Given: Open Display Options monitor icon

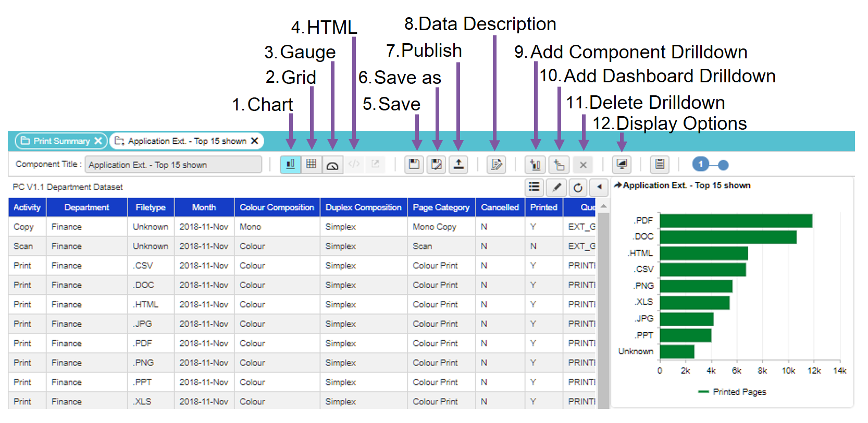Looking at the screenshot, I should [x=622, y=165].
